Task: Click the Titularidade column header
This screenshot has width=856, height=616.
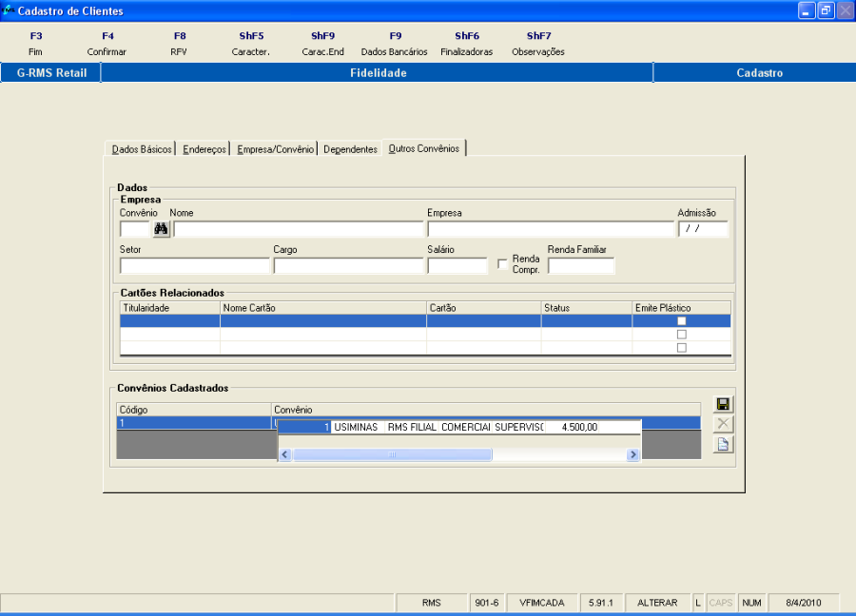Action: [170, 308]
